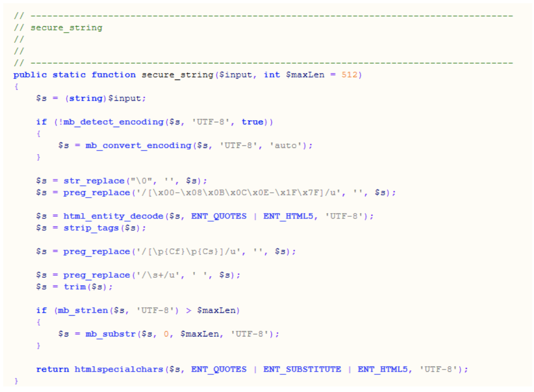Click the secure_string comment header text
Screen dimensions: 534x392
pyautogui.click(x=66, y=28)
